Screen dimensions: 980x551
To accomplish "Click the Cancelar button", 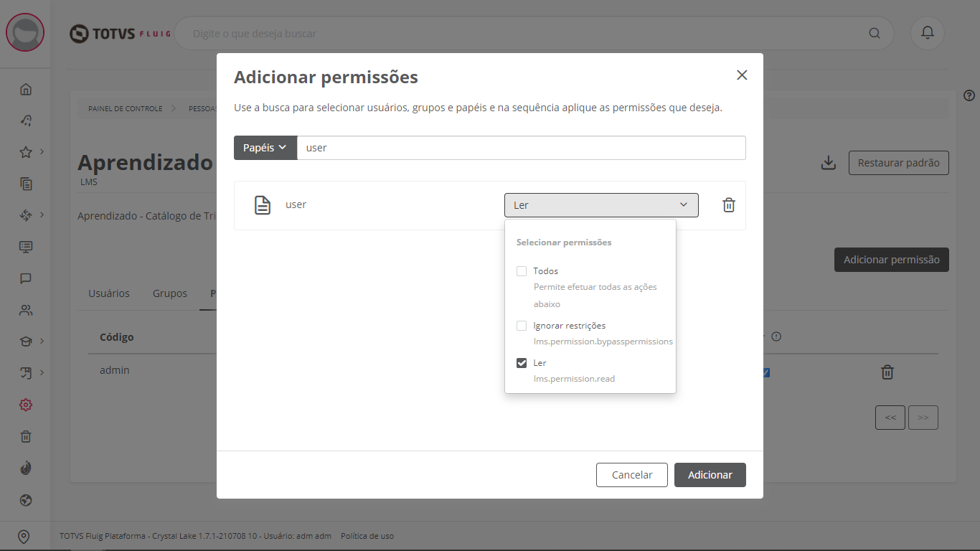I will pyautogui.click(x=632, y=475).
